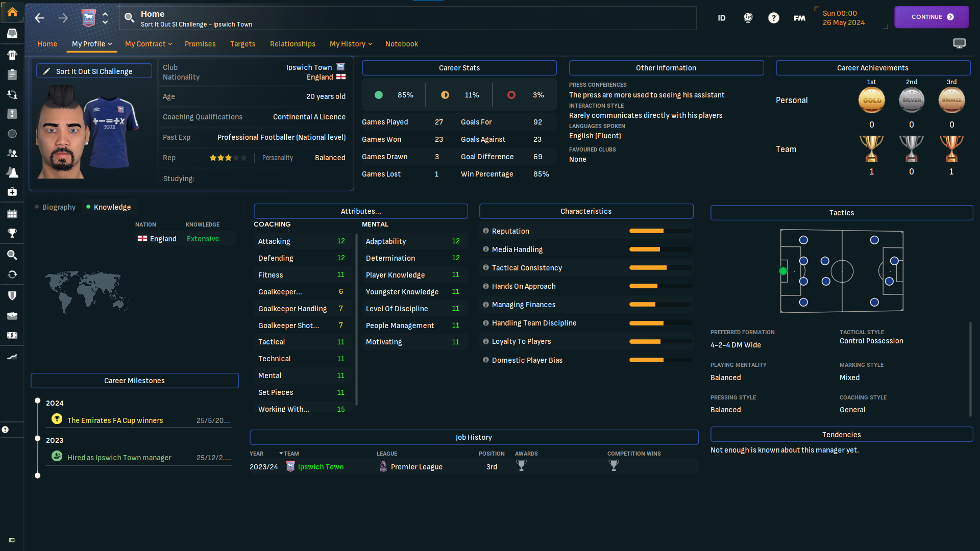This screenshot has width=980, height=551.
Task: Select the Biography radio option
Action: point(55,207)
